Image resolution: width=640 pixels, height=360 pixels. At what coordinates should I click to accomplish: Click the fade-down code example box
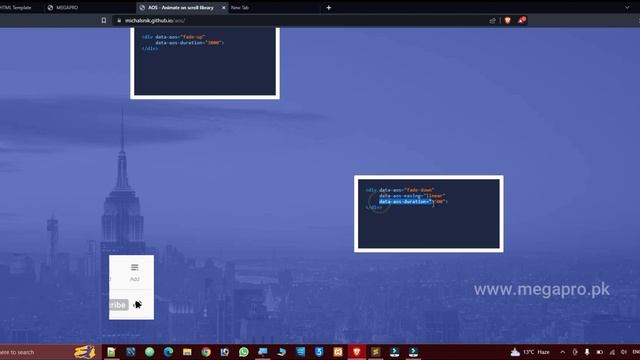[x=429, y=214]
